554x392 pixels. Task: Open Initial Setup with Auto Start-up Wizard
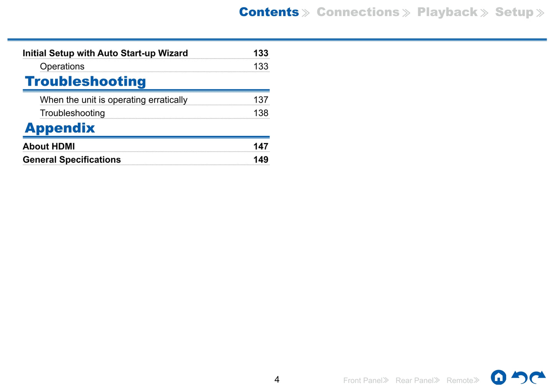pyautogui.click(x=105, y=53)
